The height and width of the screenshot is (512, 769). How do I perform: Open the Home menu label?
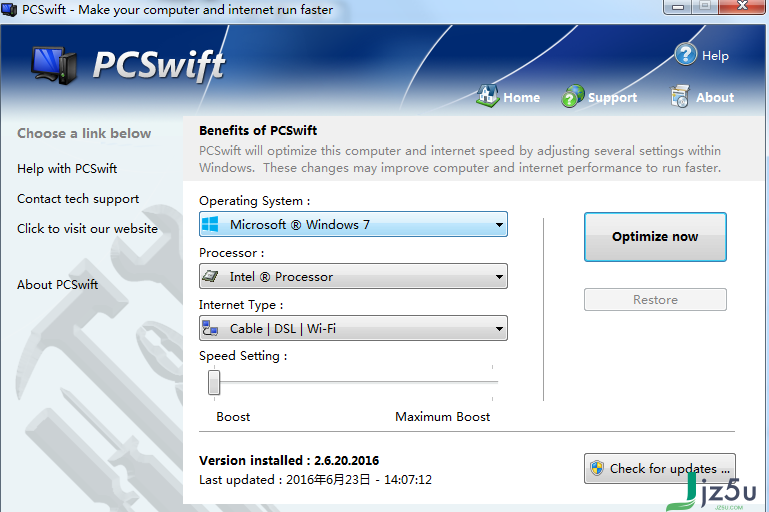[x=521, y=98]
